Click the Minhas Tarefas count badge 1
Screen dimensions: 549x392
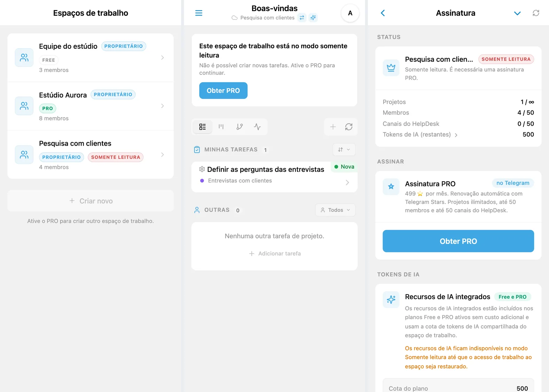265,150
